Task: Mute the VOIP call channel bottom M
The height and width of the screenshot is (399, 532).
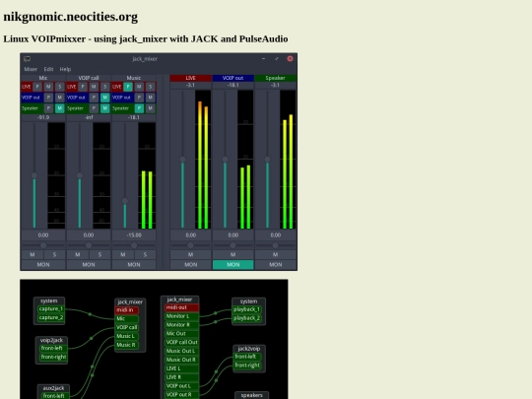Action: (x=78, y=255)
